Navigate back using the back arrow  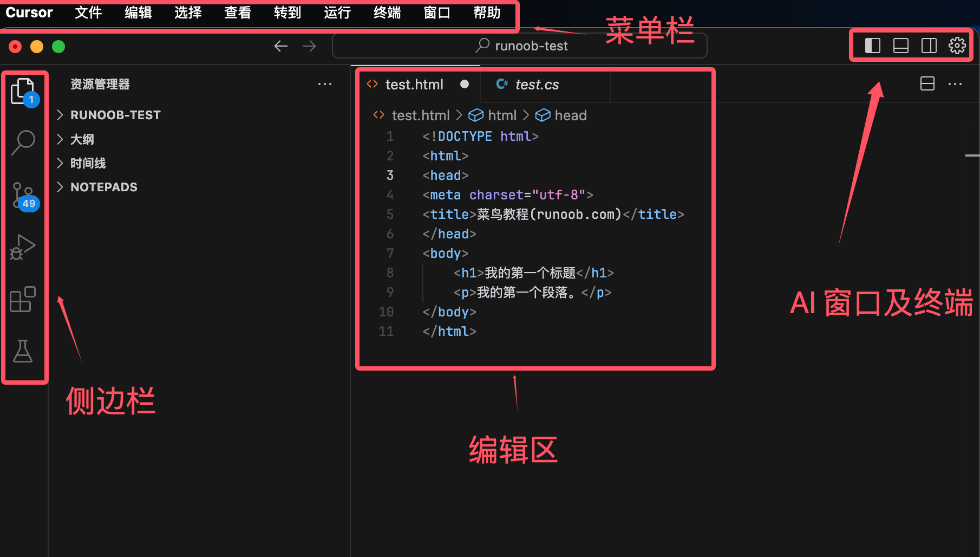pos(280,46)
